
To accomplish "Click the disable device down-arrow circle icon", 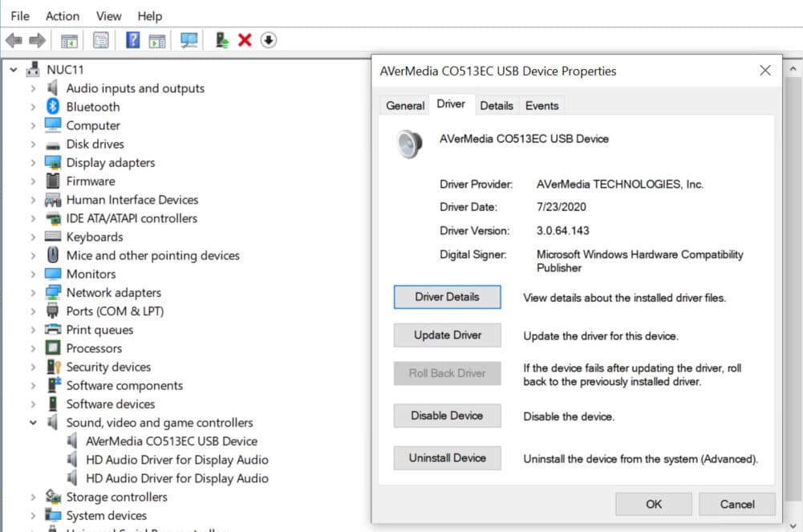I will coord(269,40).
